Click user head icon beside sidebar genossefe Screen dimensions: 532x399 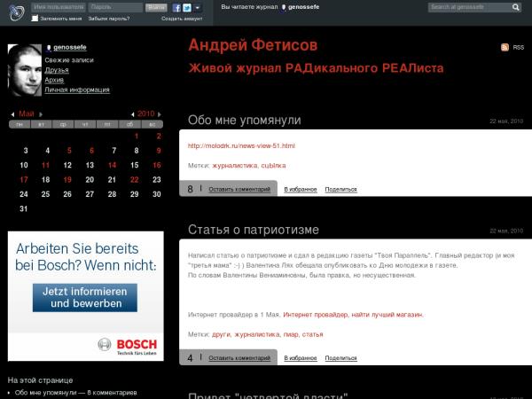click(49, 48)
